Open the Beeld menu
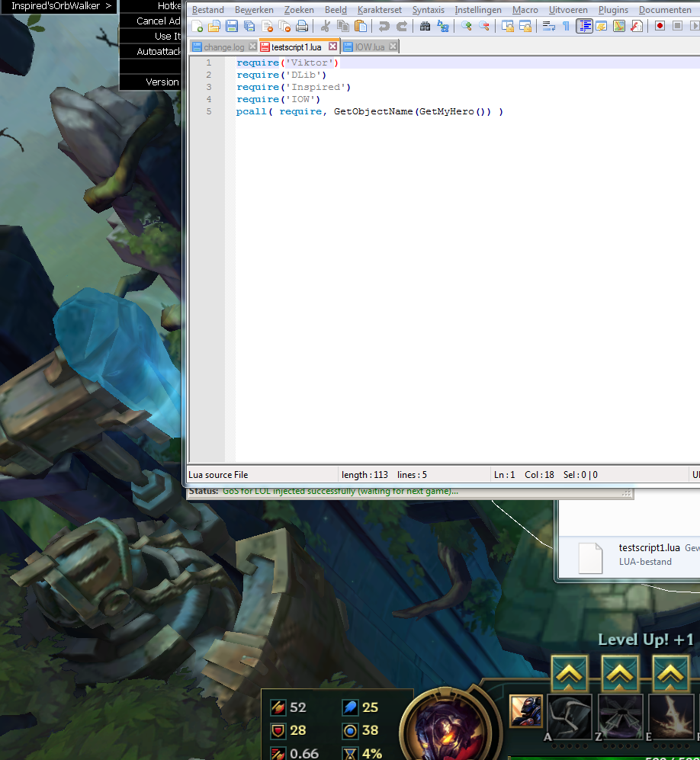This screenshot has width=700, height=760. pos(336,10)
